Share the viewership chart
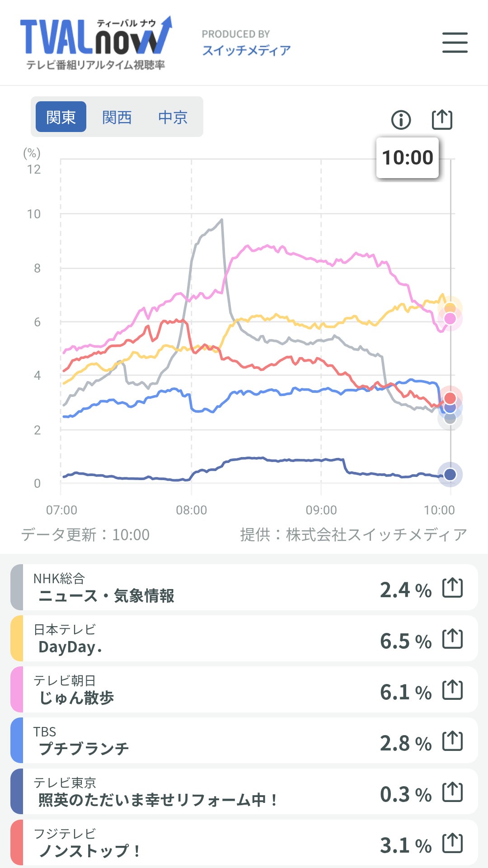488x868 pixels. pyautogui.click(x=442, y=119)
